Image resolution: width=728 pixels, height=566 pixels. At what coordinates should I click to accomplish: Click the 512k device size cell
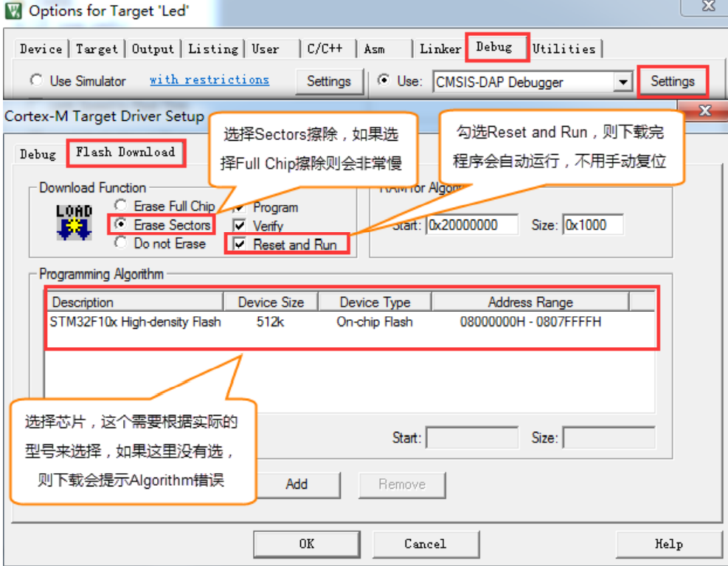(x=270, y=321)
